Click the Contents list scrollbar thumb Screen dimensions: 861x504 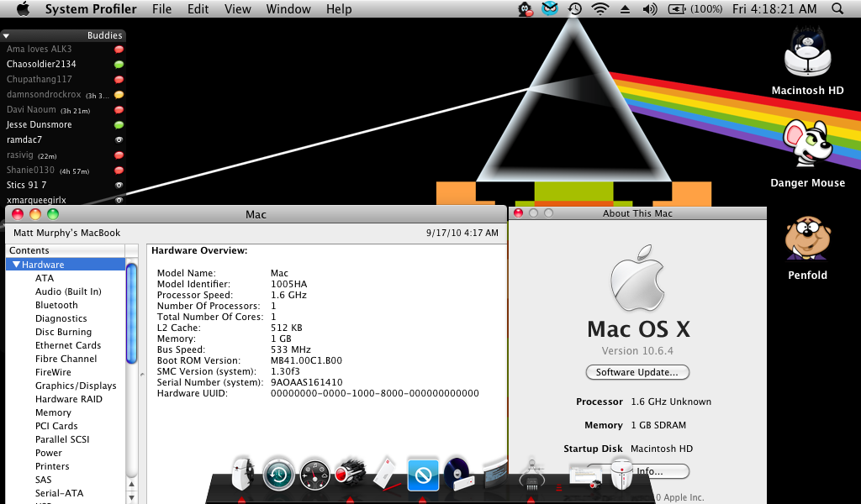(131, 313)
